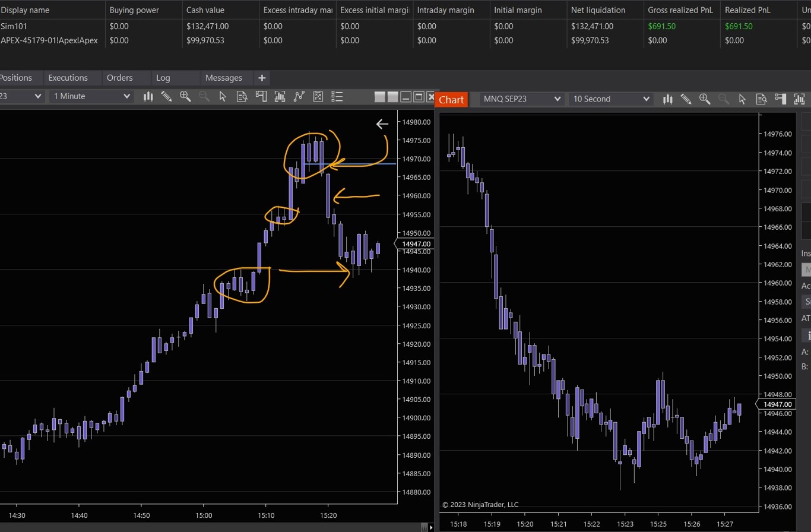Screen dimensions: 811x532
Task: Click Intraday margin column header
Action: click(x=451, y=10)
